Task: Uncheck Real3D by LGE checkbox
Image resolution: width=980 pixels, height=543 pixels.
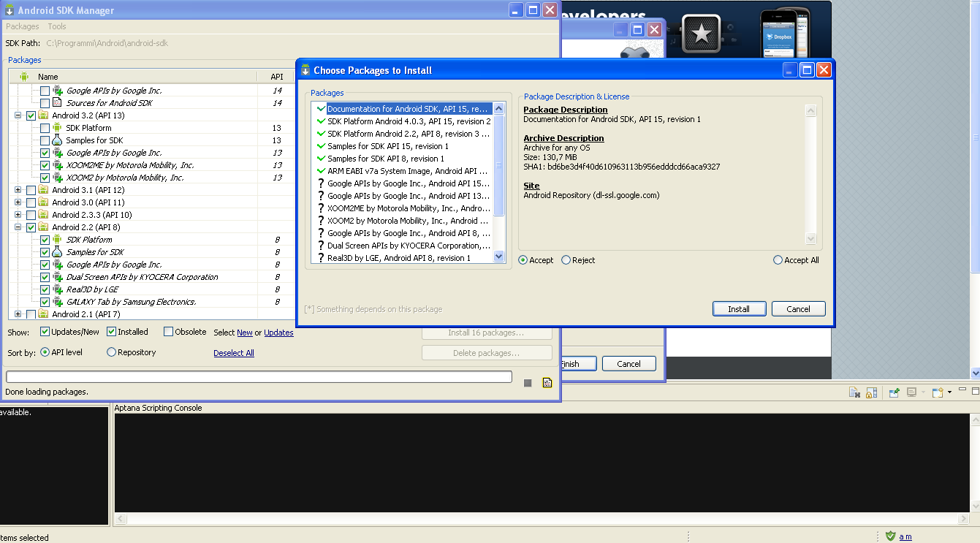Action: pyautogui.click(x=45, y=289)
